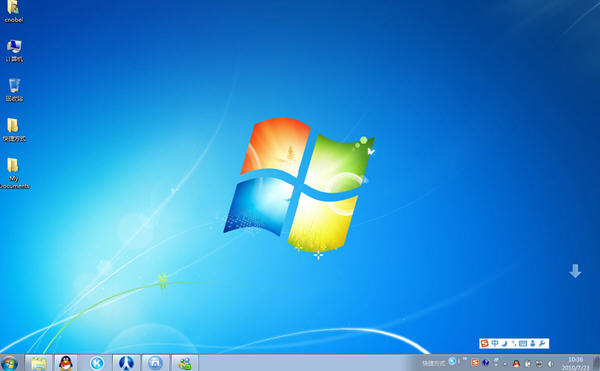
Task: Open the Windows Start menu orb
Action: (10, 363)
